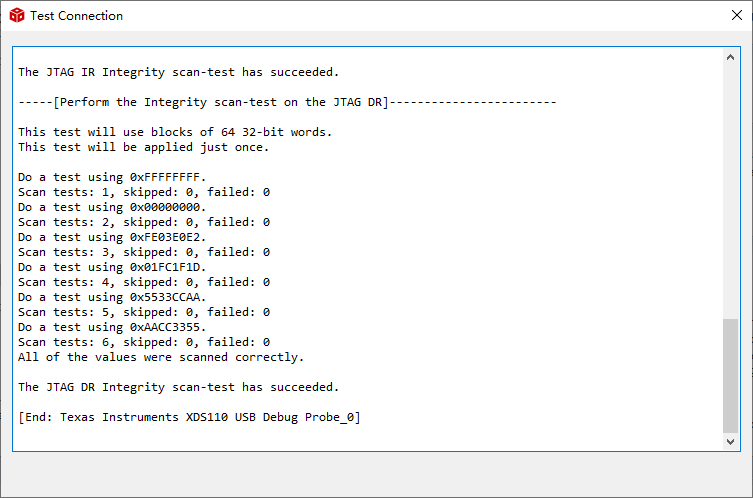Click the 'JTAG IR Integrity scan-test has succeeded' line
Image resolution: width=753 pixels, height=498 pixels.
click(x=179, y=72)
